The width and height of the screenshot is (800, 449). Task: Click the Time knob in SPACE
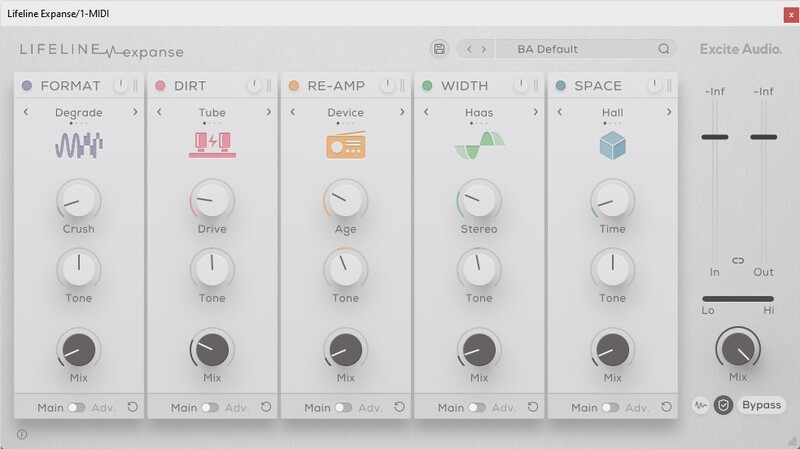613,200
